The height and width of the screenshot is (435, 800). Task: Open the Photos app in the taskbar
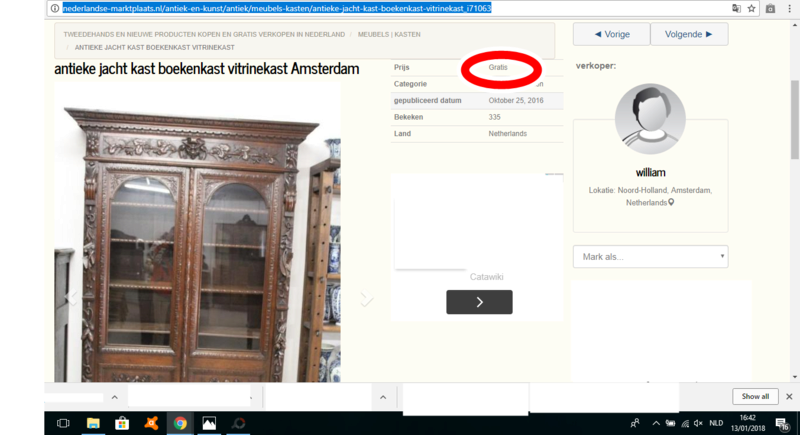point(210,423)
